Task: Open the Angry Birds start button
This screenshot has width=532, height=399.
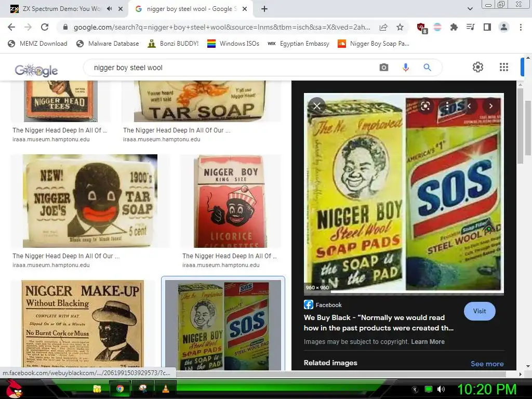Action: pos(14,389)
